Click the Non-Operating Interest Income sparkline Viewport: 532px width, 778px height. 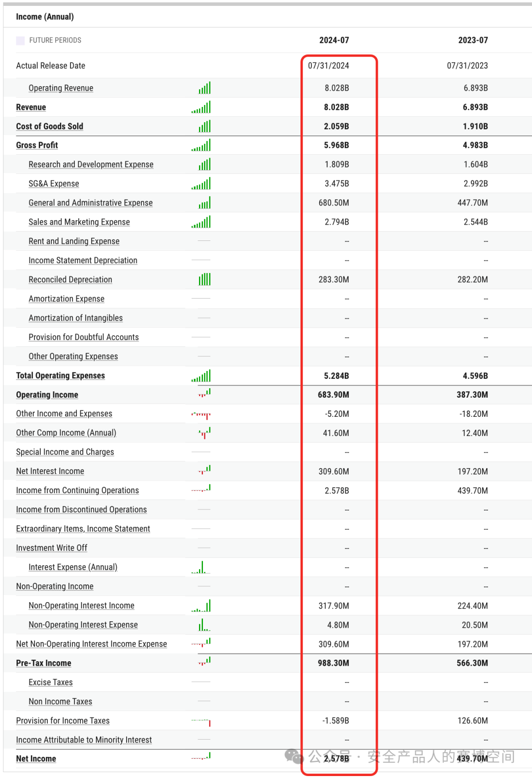pyautogui.click(x=201, y=606)
